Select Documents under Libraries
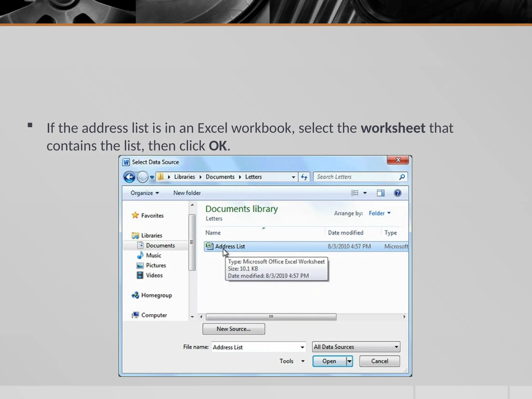 tap(156, 245)
